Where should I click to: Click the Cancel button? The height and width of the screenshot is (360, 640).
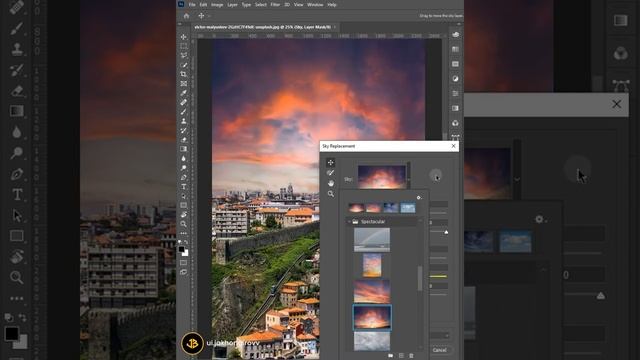[440, 350]
